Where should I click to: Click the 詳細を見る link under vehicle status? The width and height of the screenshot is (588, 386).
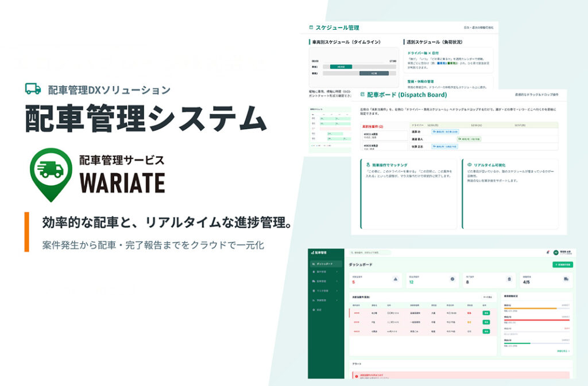563,350
